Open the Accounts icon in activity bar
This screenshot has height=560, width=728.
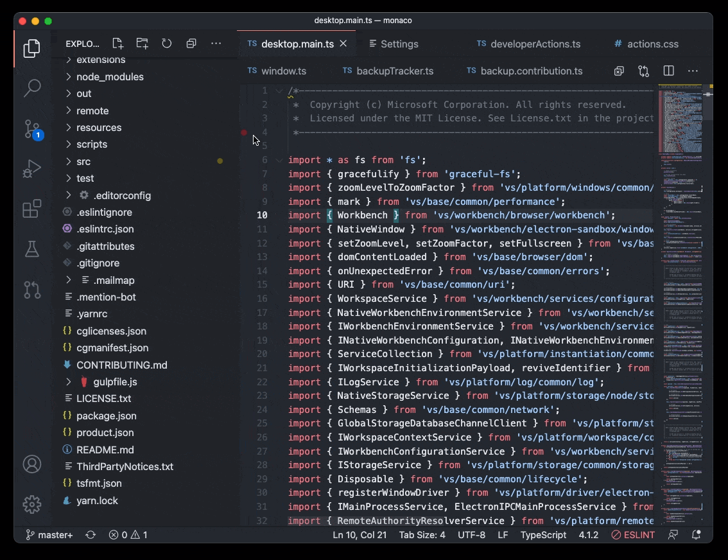click(32, 464)
